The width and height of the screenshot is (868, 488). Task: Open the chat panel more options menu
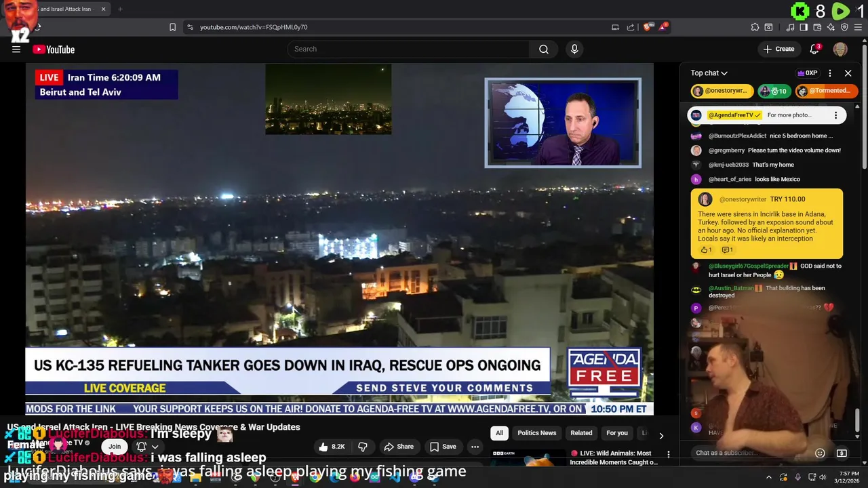click(x=830, y=73)
